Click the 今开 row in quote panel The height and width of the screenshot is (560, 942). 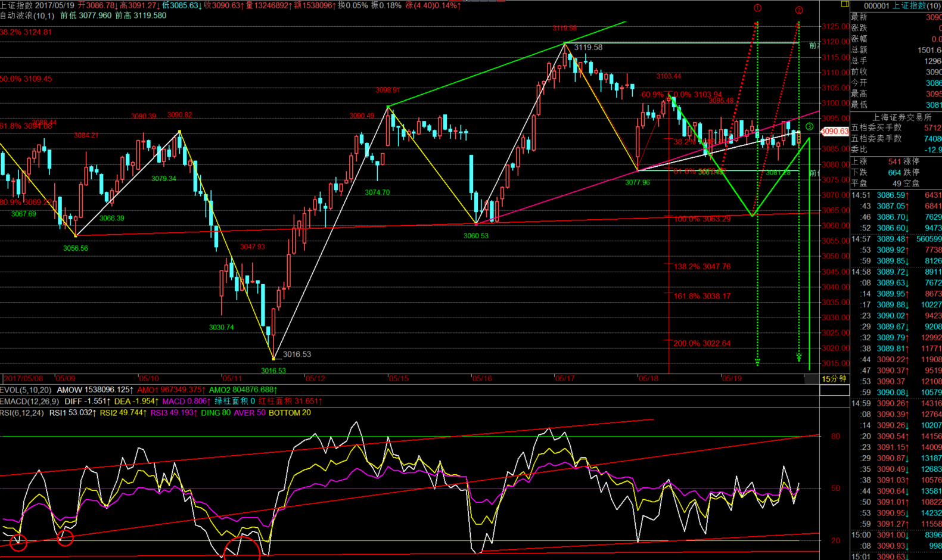896,83
